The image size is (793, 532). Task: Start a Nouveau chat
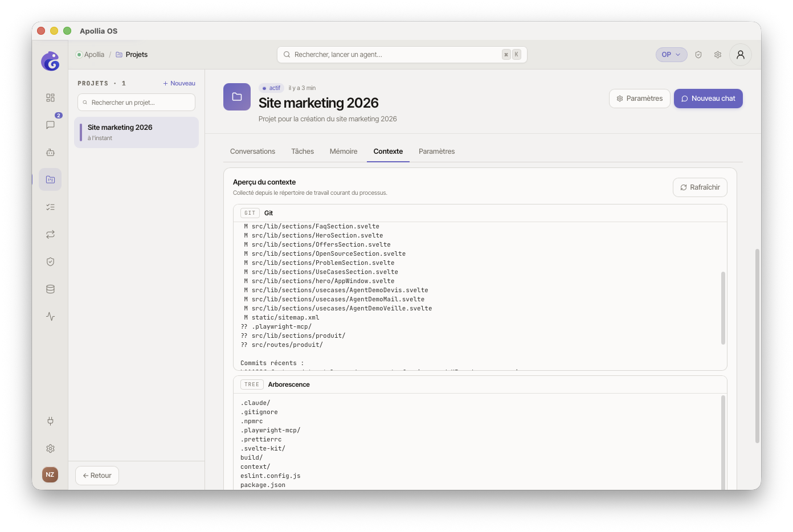point(708,99)
